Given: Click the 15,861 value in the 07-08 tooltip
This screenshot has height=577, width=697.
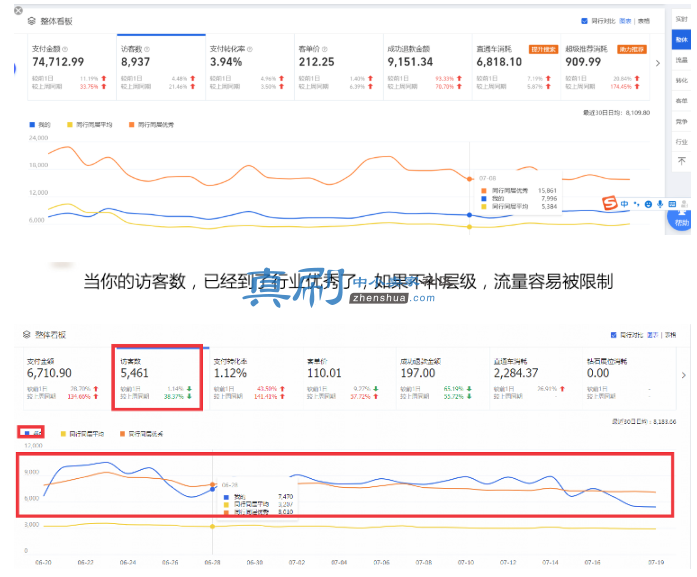Looking at the screenshot, I should coord(547,190).
